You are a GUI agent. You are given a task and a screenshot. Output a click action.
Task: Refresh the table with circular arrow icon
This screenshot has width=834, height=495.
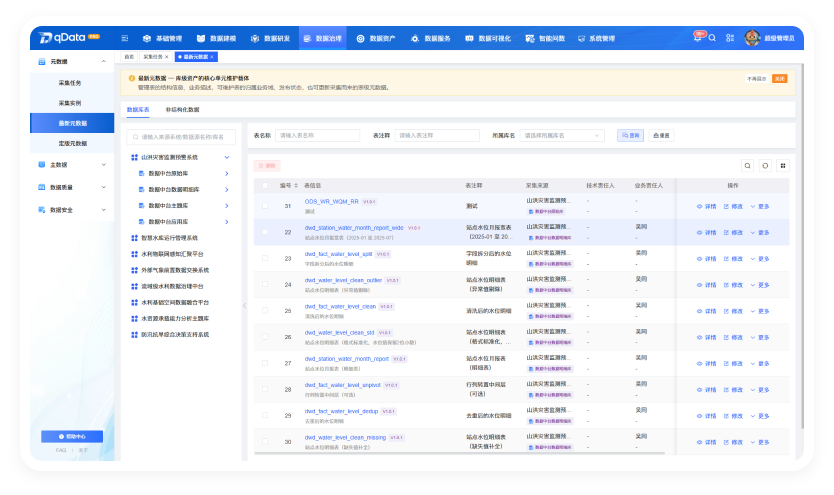click(x=765, y=166)
